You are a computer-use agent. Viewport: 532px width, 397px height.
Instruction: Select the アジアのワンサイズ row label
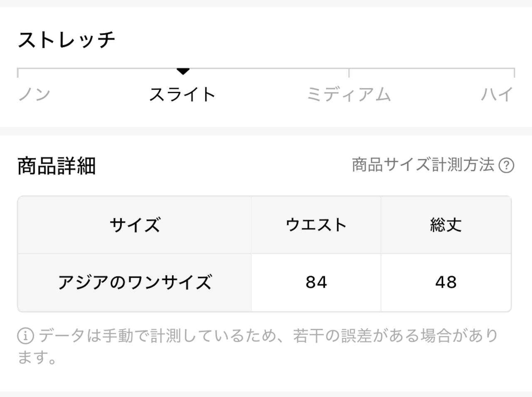point(135,282)
